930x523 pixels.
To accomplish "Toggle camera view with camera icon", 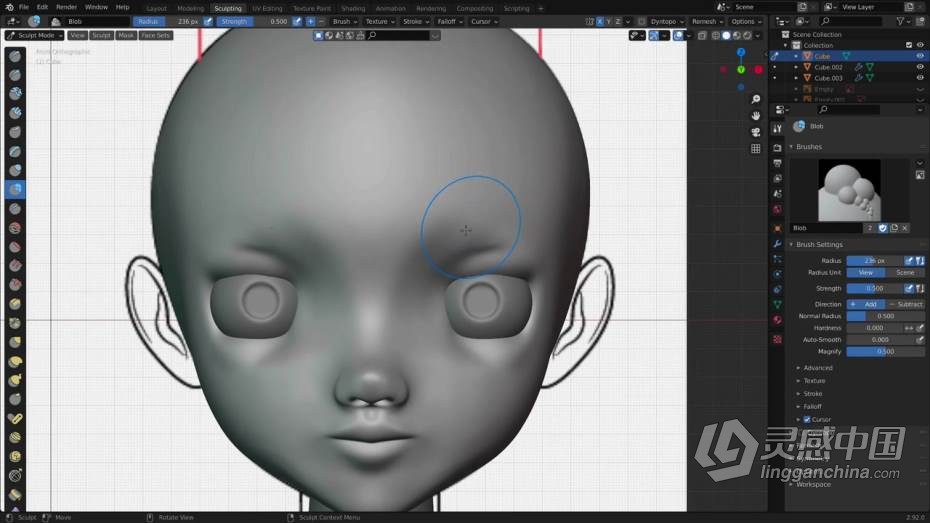I will pos(755,132).
